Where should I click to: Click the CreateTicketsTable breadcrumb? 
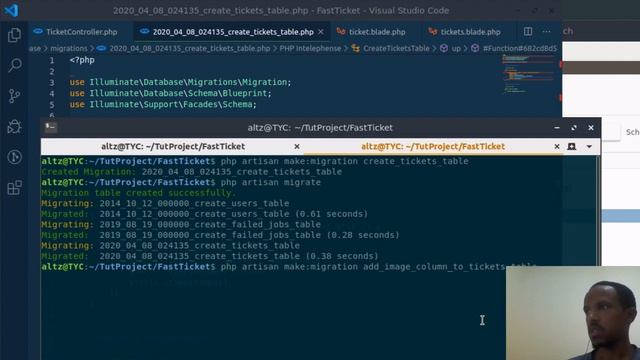coord(396,49)
